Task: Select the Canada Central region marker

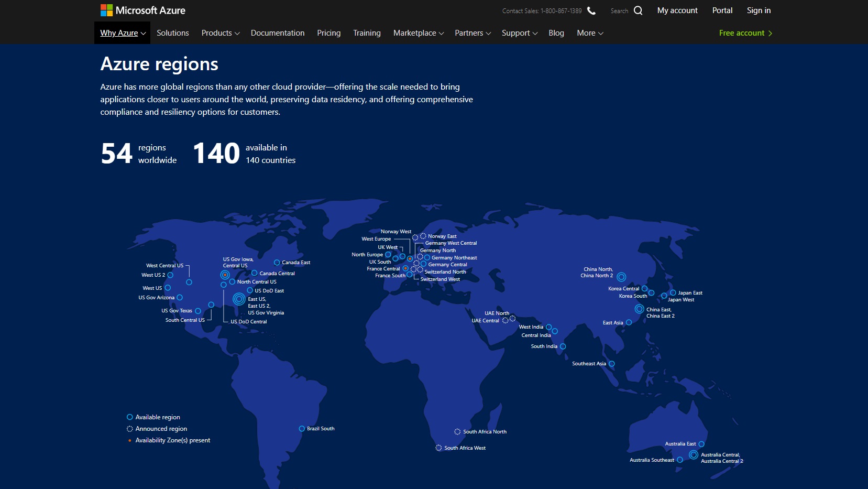Action: click(x=255, y=273)
